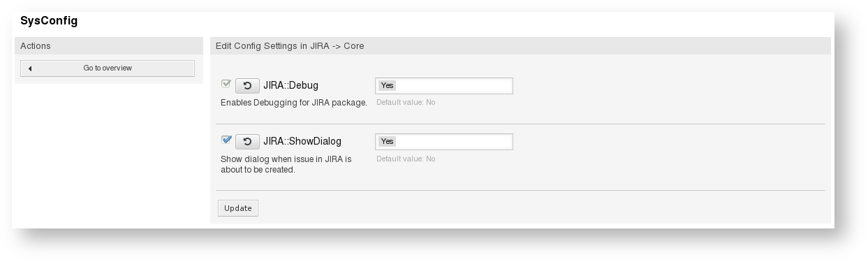868x262 pixels.
Task: Click the SysConfig page title
Action: (x=49, y=21)
